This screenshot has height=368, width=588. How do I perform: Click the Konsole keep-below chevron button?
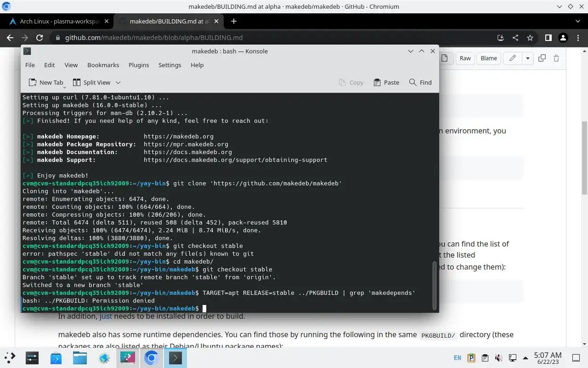[x=411, y=51]
